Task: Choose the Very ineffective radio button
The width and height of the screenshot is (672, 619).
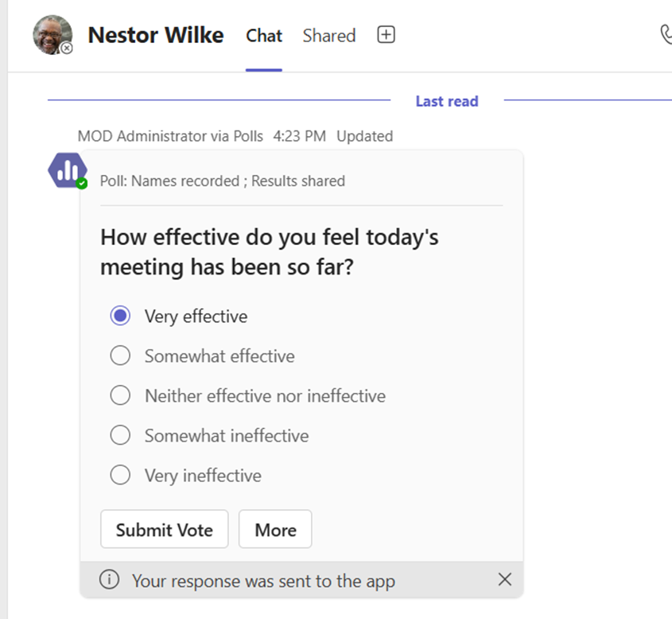Action: tap(120, 475)
